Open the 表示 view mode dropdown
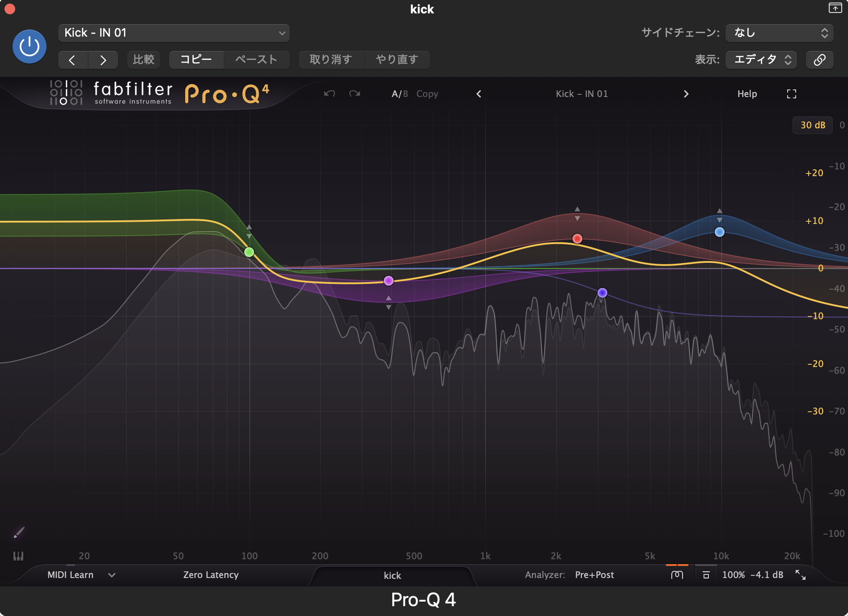This screenshot has width=848, height=616. (761, 60)
